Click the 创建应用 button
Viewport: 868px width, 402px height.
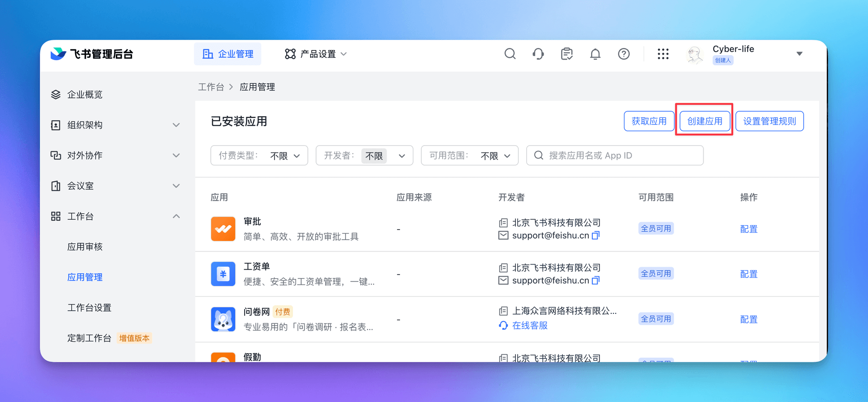click(705, 121)
